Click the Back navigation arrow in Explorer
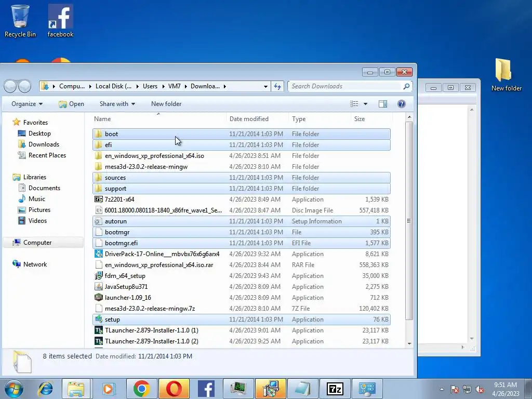The image size is (532, 399). pyautogui.click(x=10, y=86)
